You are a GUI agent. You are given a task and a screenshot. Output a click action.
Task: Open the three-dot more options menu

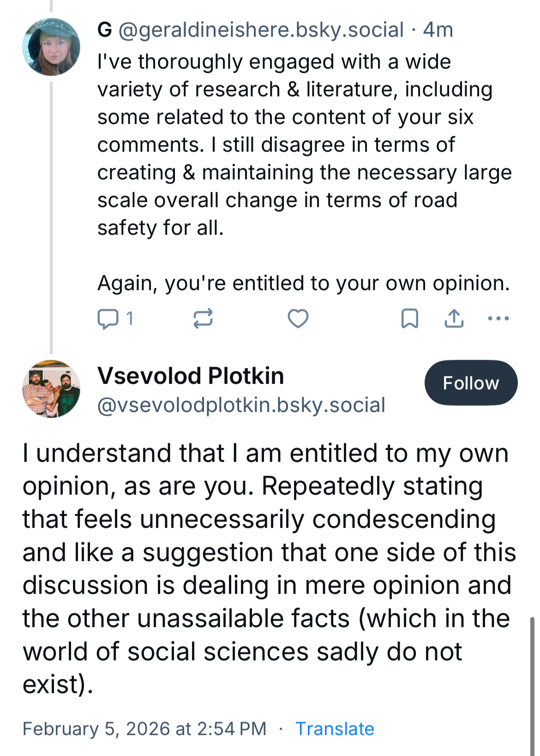pos(498,318)
